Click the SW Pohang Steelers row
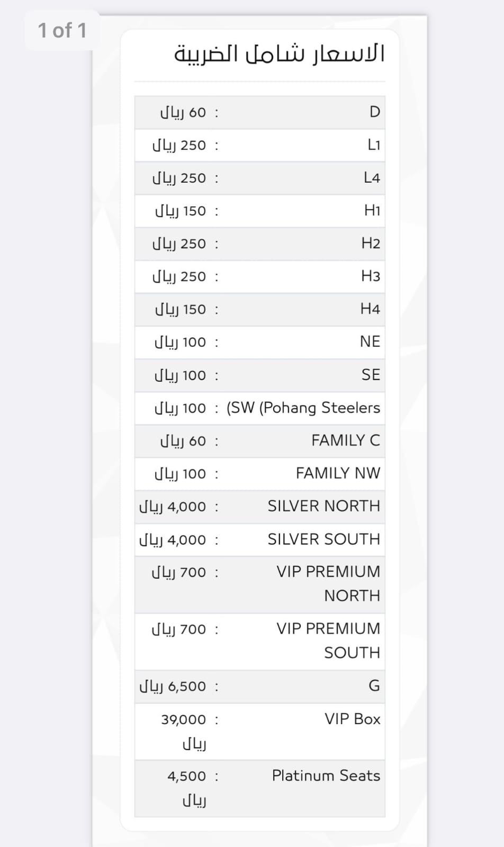Viewport: 504px width, 847px height. 259,408
